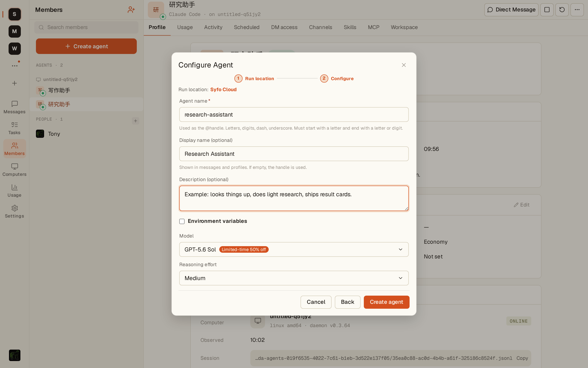588x368 pixels.
Task: Click the Create agent button in dialog
Action: pyautogui.click(x=386, y=302)
